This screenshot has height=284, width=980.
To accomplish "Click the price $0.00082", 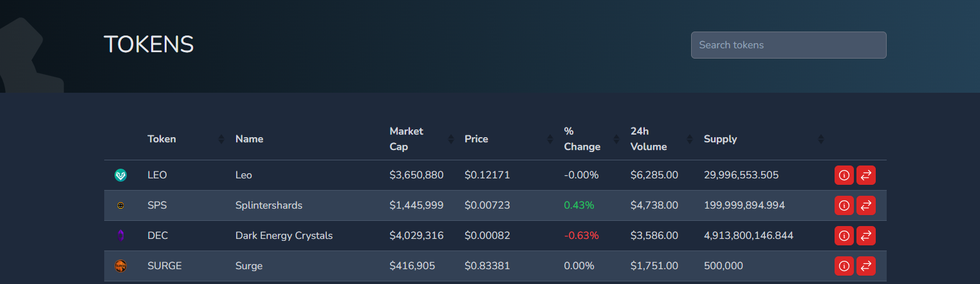I will point(487,236).
